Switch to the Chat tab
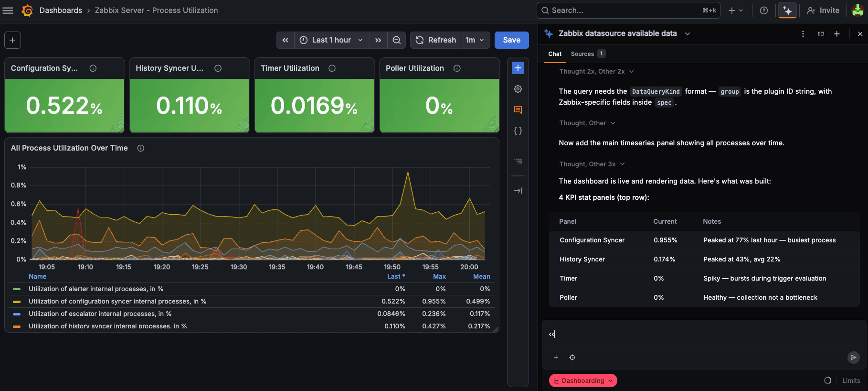This screenshot has height=391, width=868. tap(555, 54)
